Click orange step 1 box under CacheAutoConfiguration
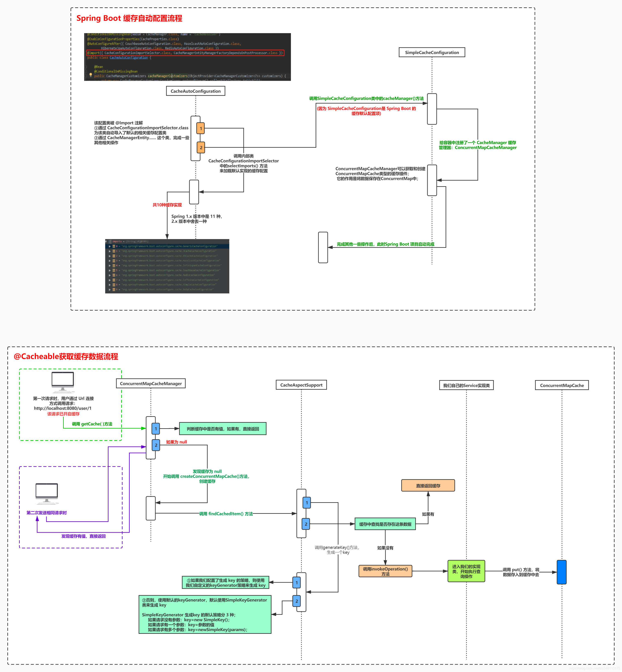The image size is (622, 672). click(x=201, y=128)
